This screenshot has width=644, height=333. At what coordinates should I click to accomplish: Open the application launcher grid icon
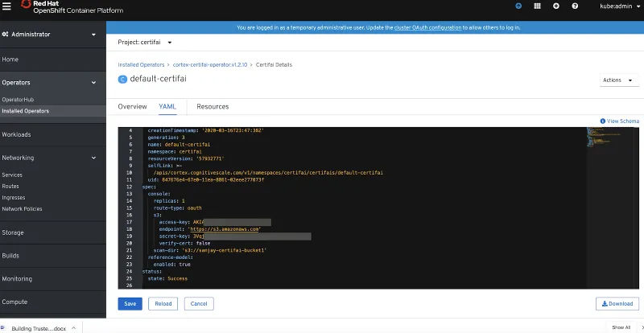537,6
